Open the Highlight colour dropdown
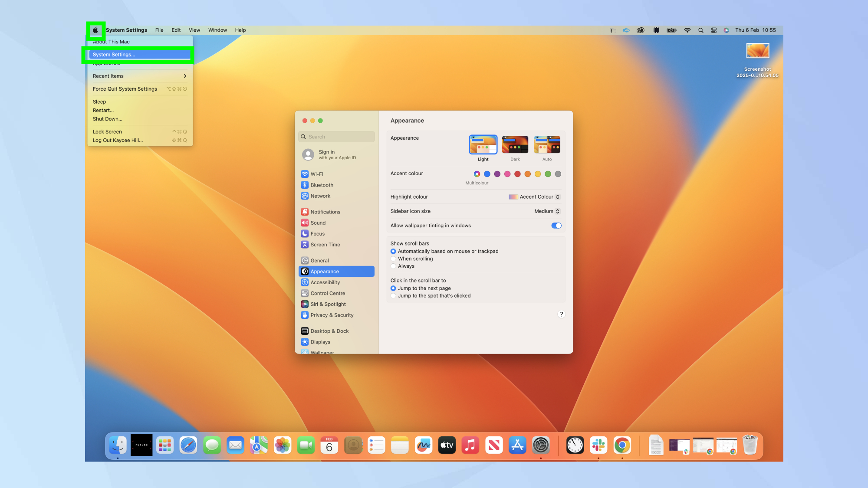This screenshot has width=868, height=488. [557, 197]
